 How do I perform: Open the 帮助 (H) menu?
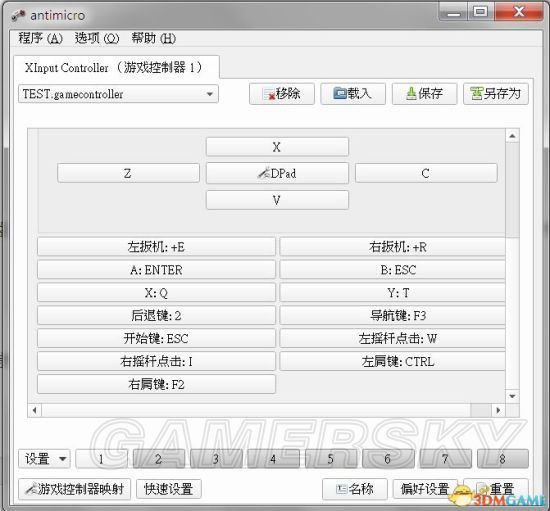tap(153, 38)
